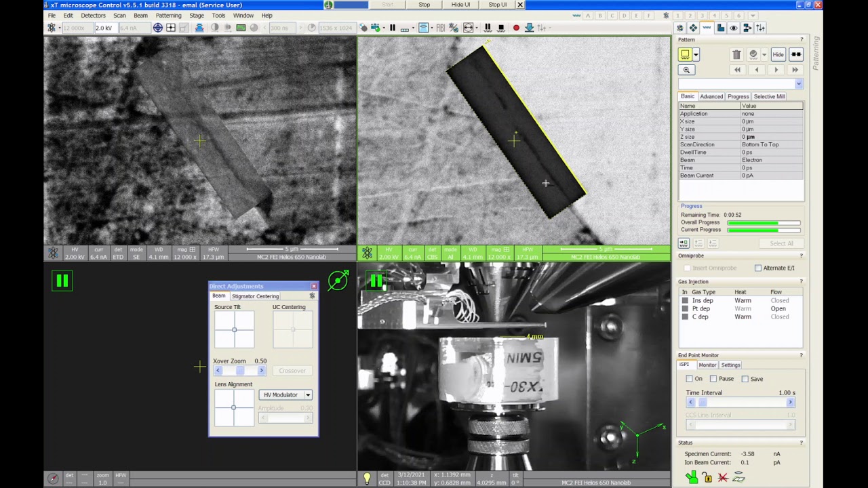Open Status panel help question mark
The width and height of the screenshot is (868, 488).
(802, 443)
